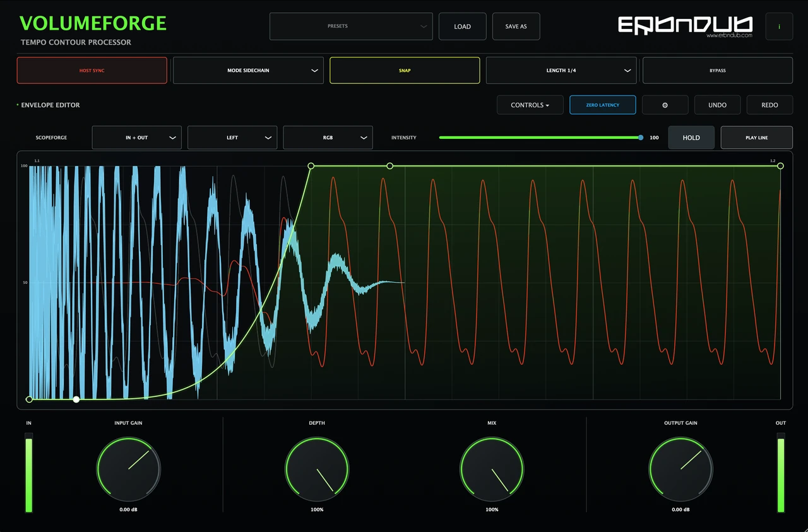Toggle ZERO LATENCY mode
The width and height of the screenshot is (808, 532).
(x=603, y=105)
